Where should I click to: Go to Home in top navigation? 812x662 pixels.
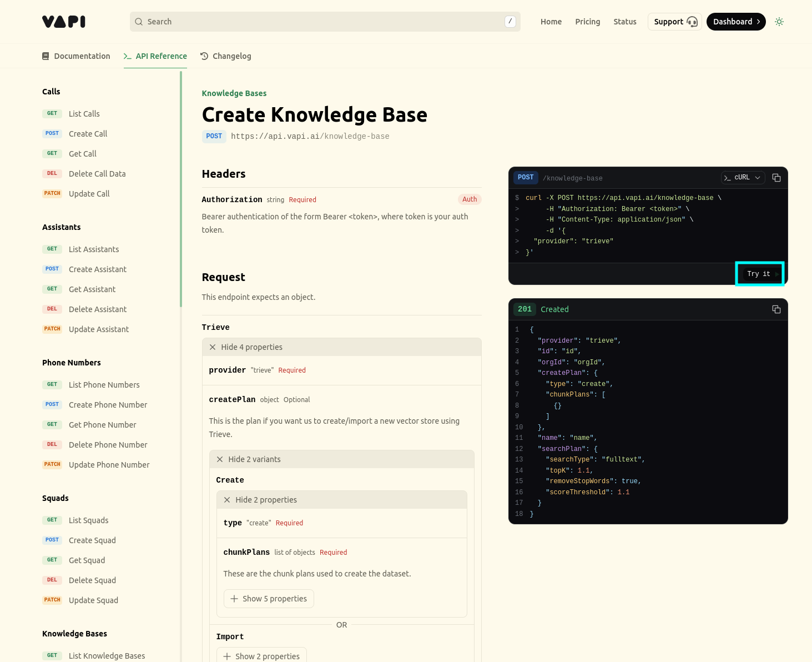pyautogui.click(x=551, y=22)
